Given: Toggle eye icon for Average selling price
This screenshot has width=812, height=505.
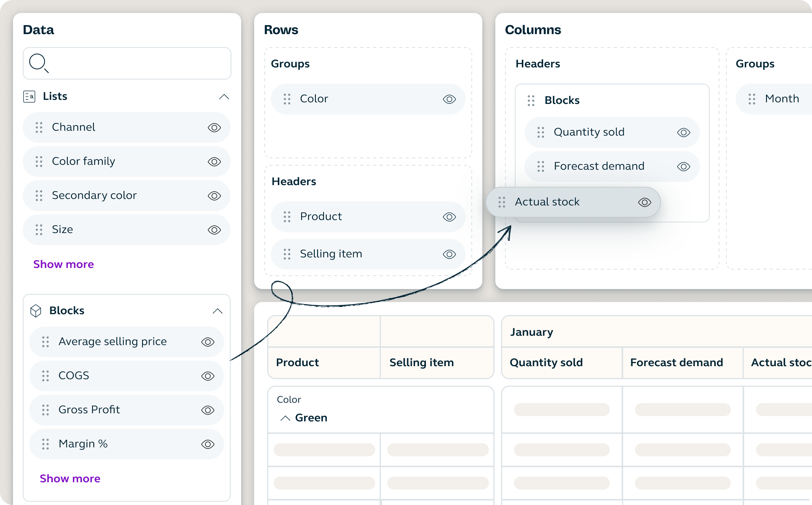Looking at the screenshot, I should (x=208, y=342).
